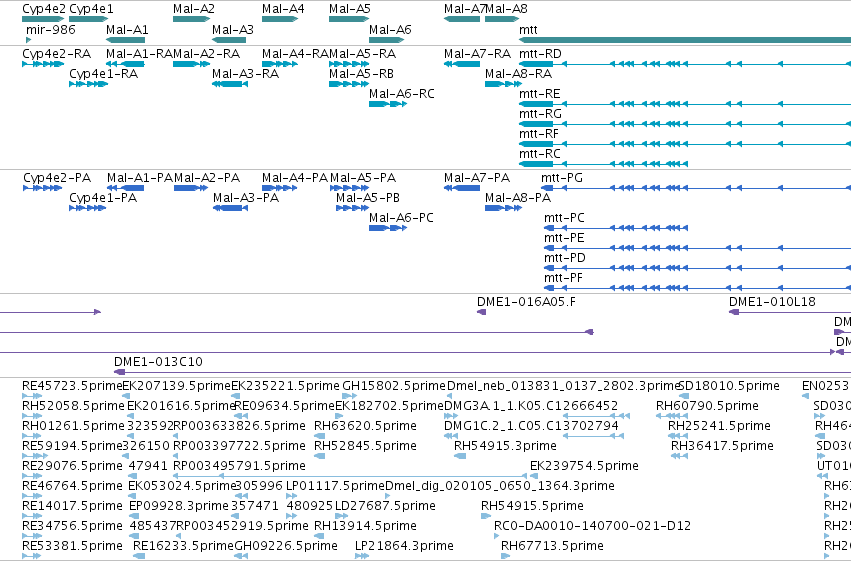Select the Mal-A3 gene feature

point(229,40)
